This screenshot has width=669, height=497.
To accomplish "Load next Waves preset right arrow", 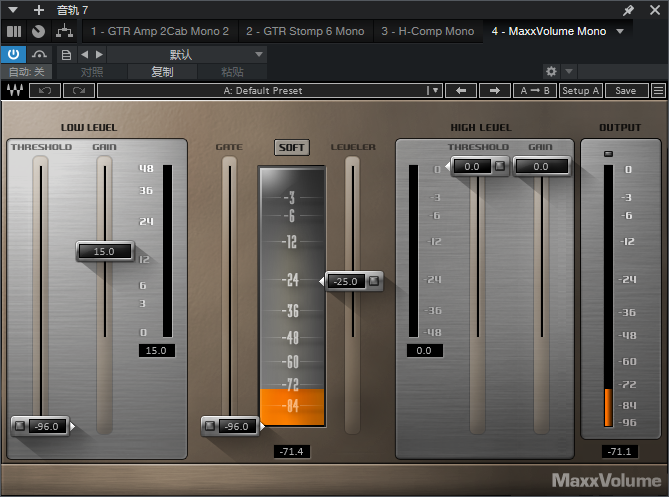I will click(x=495, y=90).
